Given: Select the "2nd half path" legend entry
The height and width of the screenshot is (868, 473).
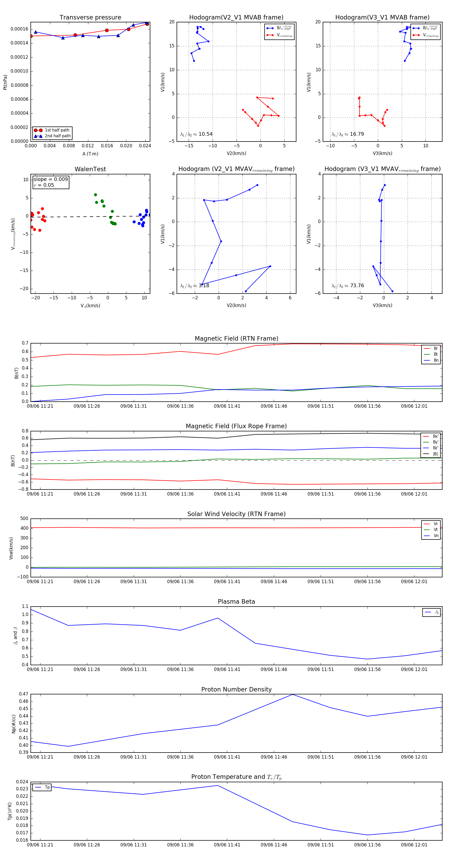Looking at the screenshot, I should [x=52, y=136].
